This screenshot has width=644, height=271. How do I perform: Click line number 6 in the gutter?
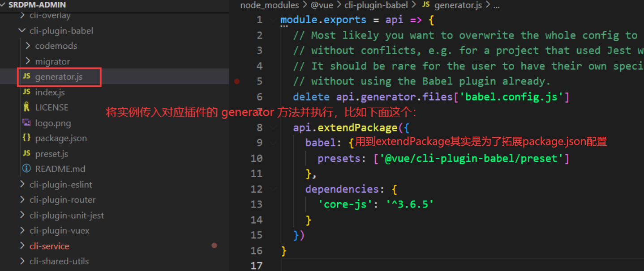tap(260, 97)
